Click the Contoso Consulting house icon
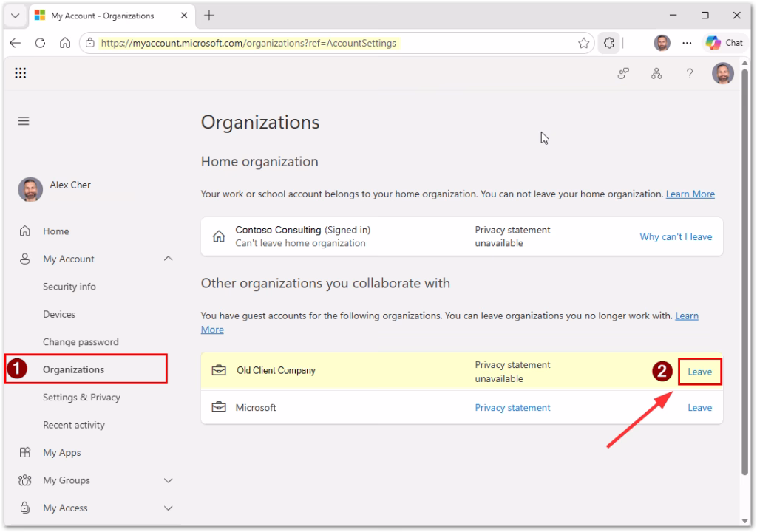The image size is (757, 532). 219,236
